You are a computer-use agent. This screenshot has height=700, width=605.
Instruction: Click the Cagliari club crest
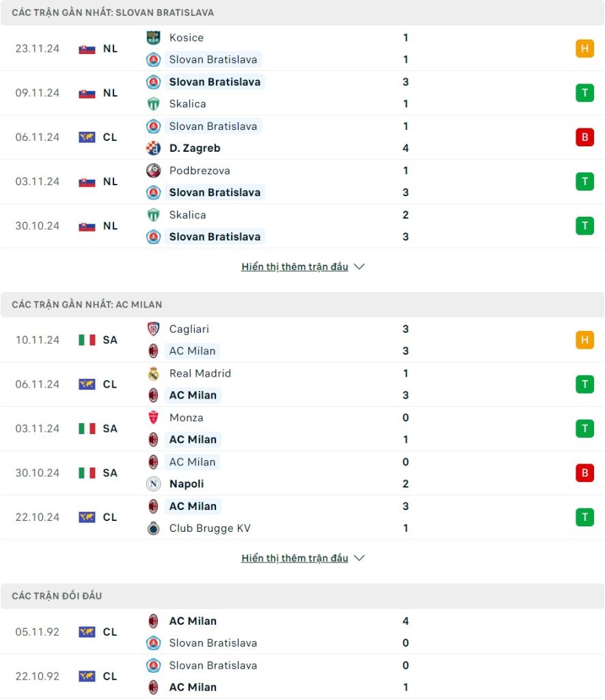point(154,329)
